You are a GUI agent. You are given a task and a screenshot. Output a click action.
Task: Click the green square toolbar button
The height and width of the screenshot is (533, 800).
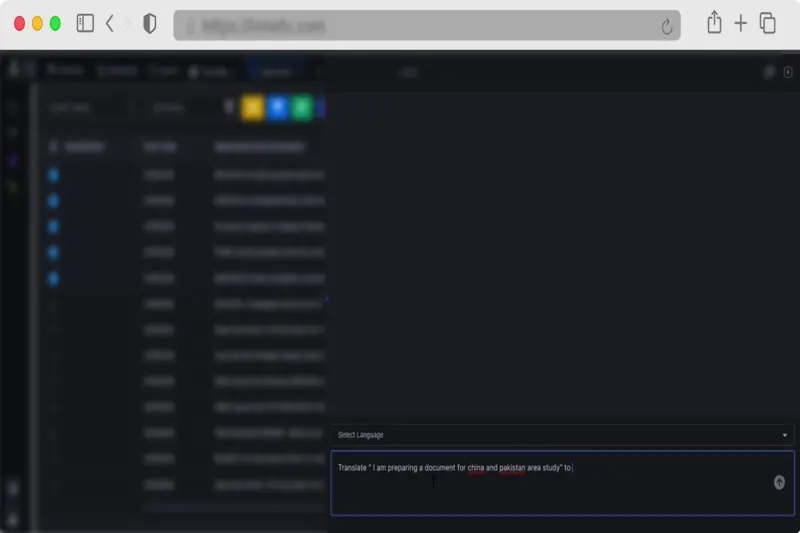(302, 107)
